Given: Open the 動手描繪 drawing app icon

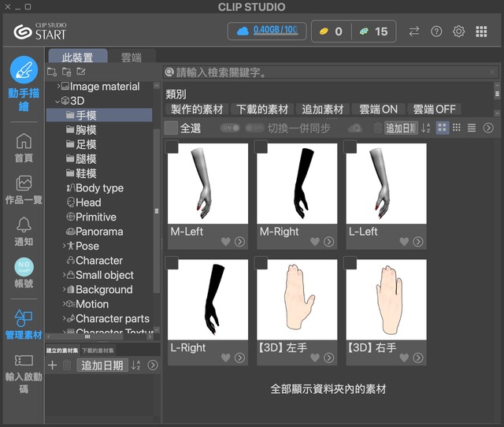Looking at the screenshot, I should pyautogui.click(x=24, y=70).
